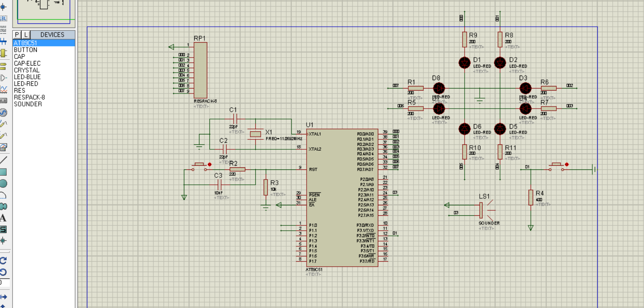Screen dimensions: 644x308
Task: Select the Junction Dot mode tool
Action: (x=3, y=7)
